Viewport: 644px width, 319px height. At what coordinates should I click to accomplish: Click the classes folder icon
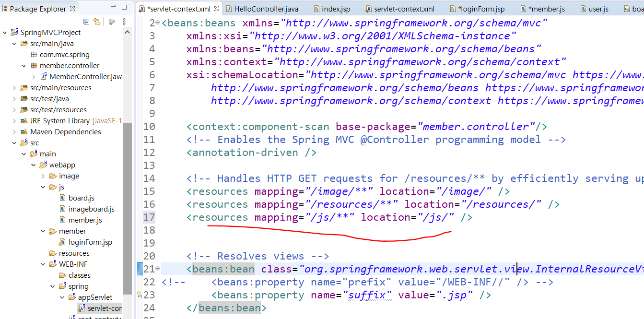pyautogui.click(x=62, y=275)
